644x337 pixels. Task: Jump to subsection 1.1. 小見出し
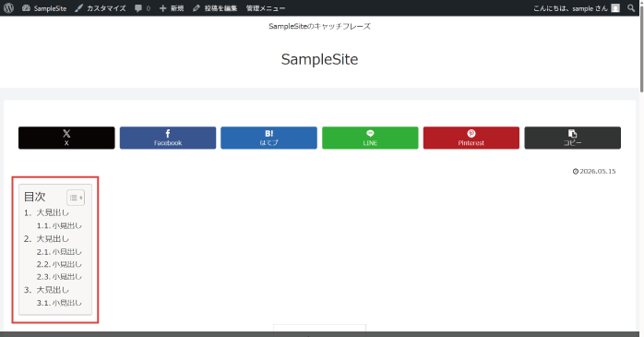pos(59,225)
